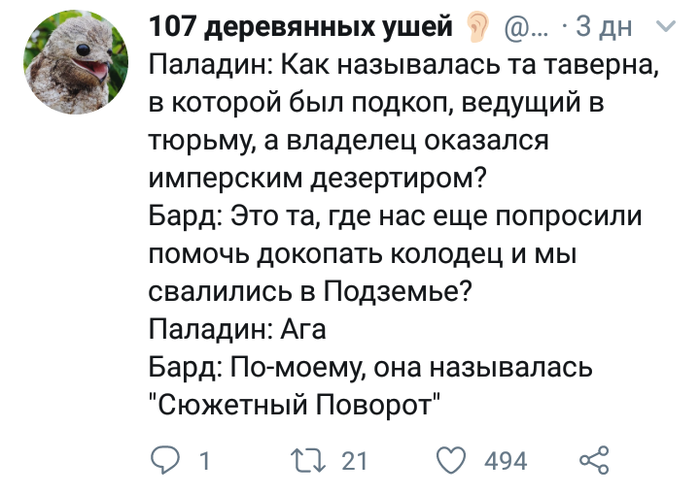The image size is (700, 494).
Task: Click the likes count "494"
Action: pos(505,462)
